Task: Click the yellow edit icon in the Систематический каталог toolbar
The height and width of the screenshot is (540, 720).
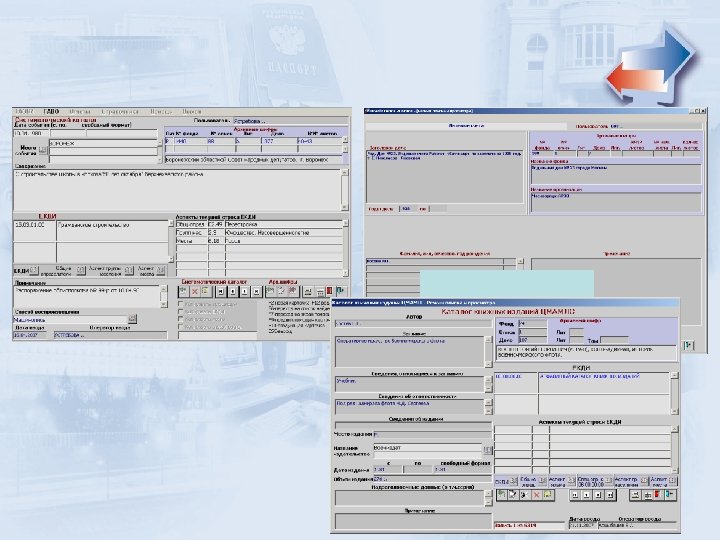Action: click(x=205, y=291)
